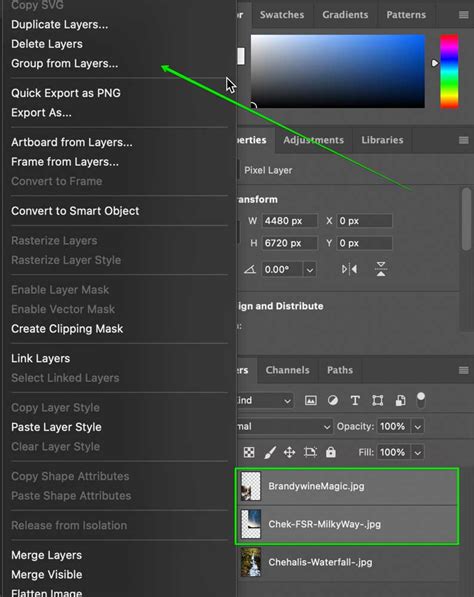Choose Duplicate Layers from context menu
This screenshot has width=474, height=597.
point(59,24)
